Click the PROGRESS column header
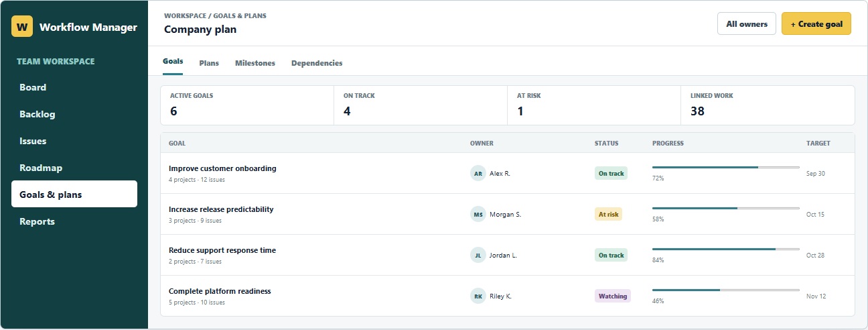868x330 pixels. tap(668, 143)
